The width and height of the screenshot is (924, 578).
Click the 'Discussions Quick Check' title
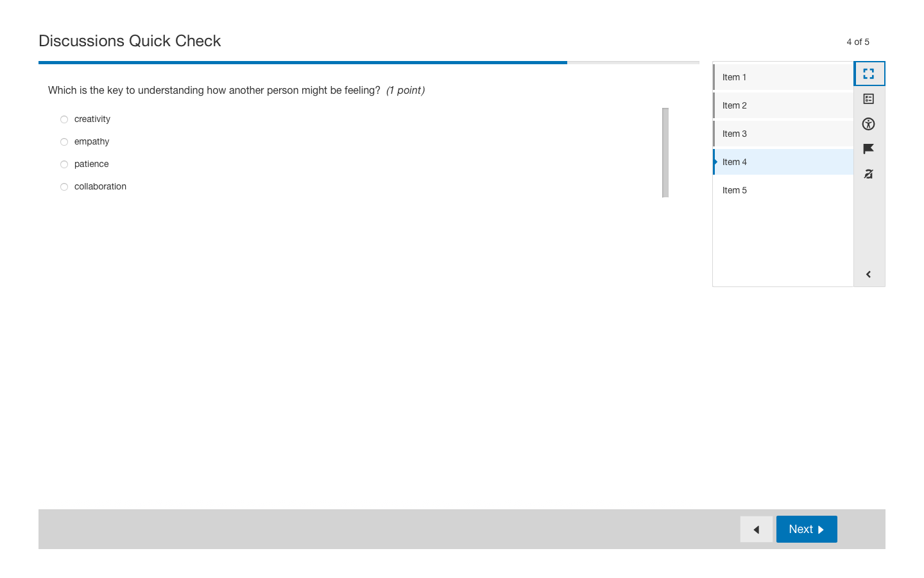click(x=130, y=40)
